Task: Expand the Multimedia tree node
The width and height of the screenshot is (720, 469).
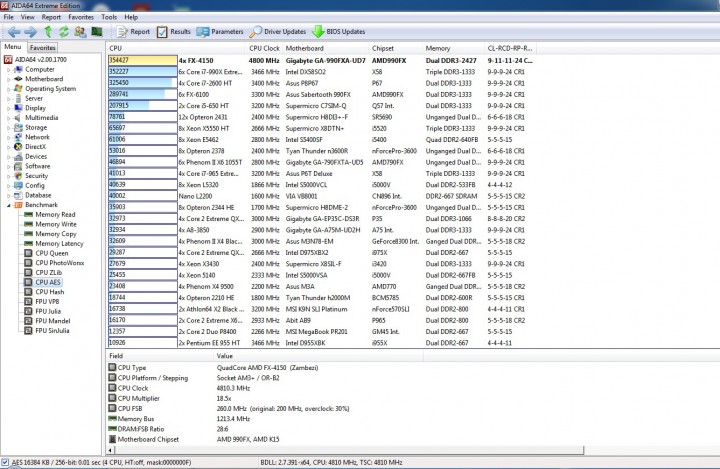Action: (x=8, y=118)
